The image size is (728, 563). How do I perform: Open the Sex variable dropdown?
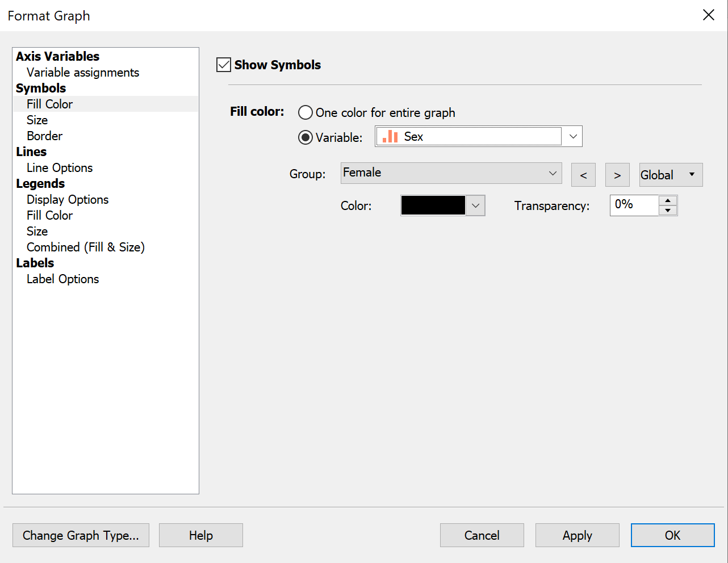pyautogui.click(x=573, y=136)
